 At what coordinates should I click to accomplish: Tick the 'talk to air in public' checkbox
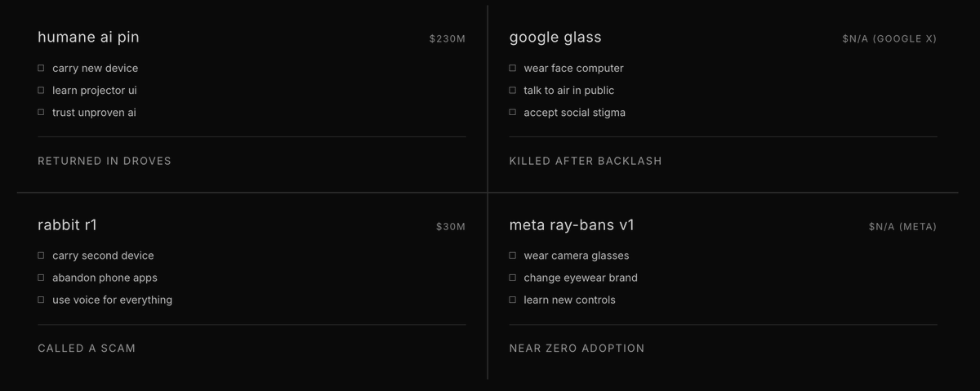click(x=513, y=91)
